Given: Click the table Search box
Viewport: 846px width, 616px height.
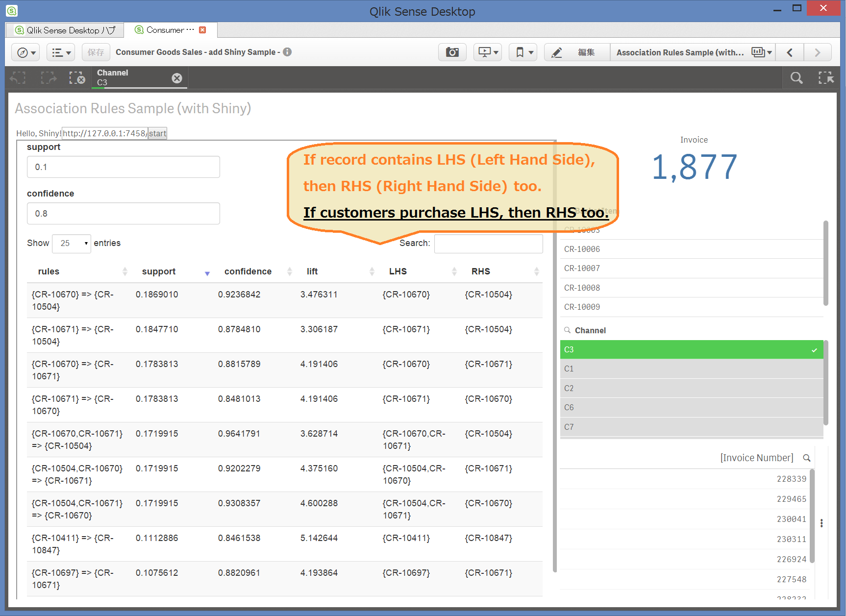Looking at the screenshot, I should (x=489, y=244).
